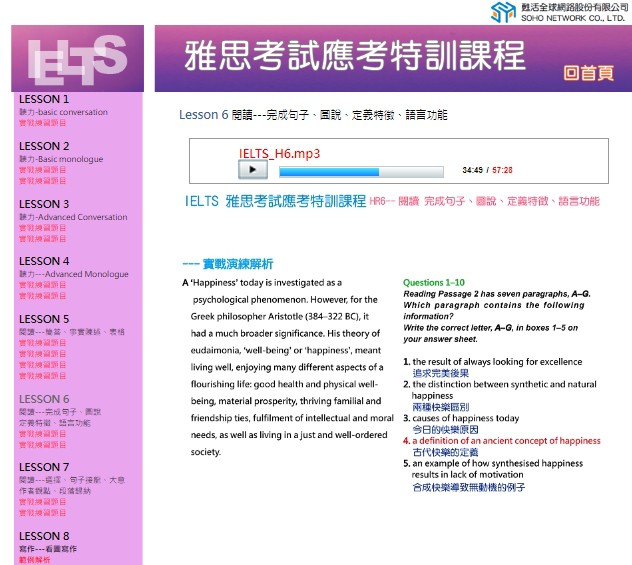This screenshot has height=565, width=632.
Task: Open the red practice link under LESSON 1
Action: point(43,123)
